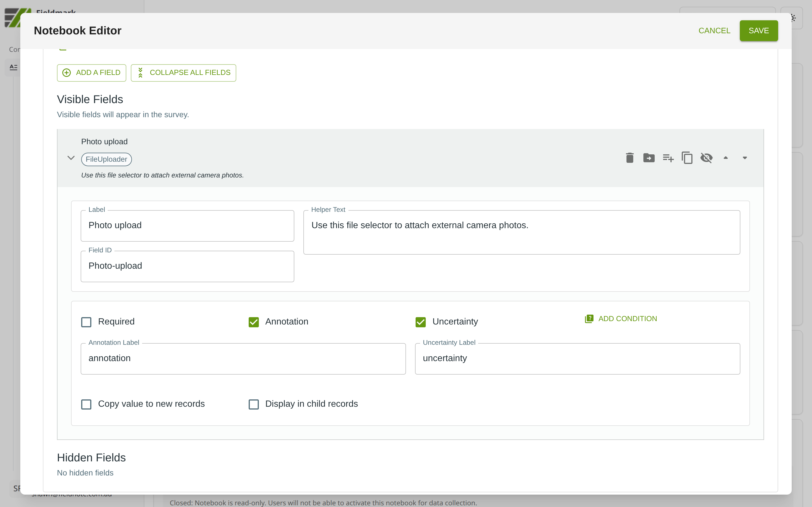The width and height of the screenshot is (812, 507).
Task: Click the plus circle icon on Add a Field
Action: pos(67,73)
